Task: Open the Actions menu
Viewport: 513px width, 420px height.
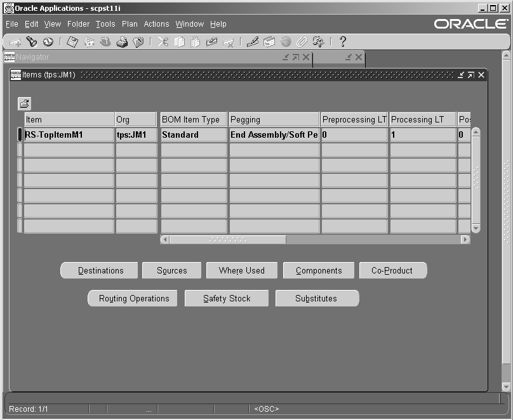Action: pos(156,24)
